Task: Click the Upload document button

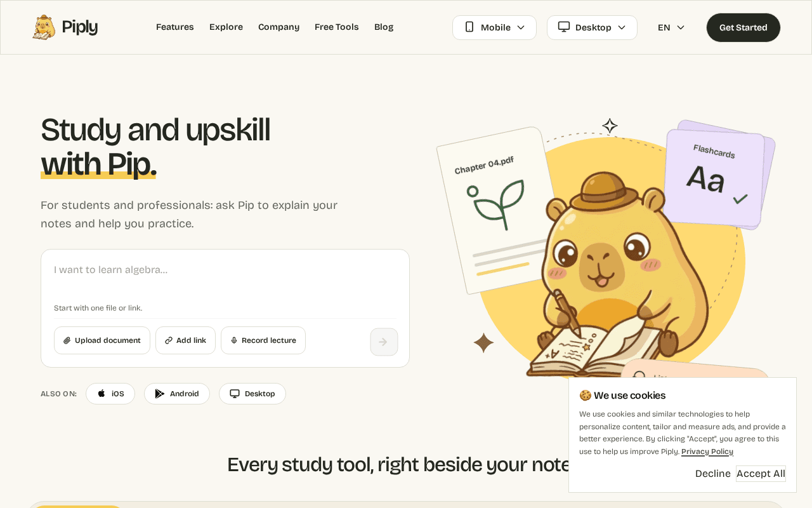Action: [x=102, y=340]
